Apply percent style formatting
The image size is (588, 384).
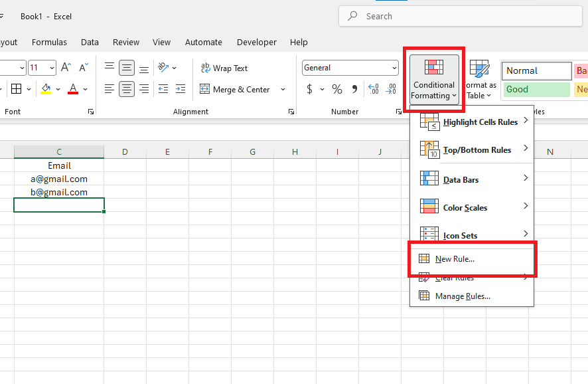tap(336, 89)
